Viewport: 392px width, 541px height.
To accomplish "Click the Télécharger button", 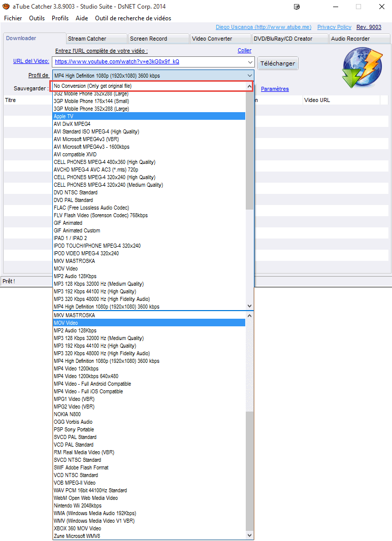I will pos(278,63).
